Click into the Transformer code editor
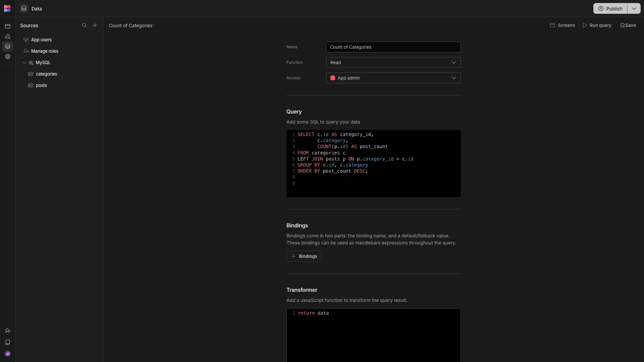 tap(373, 335)
